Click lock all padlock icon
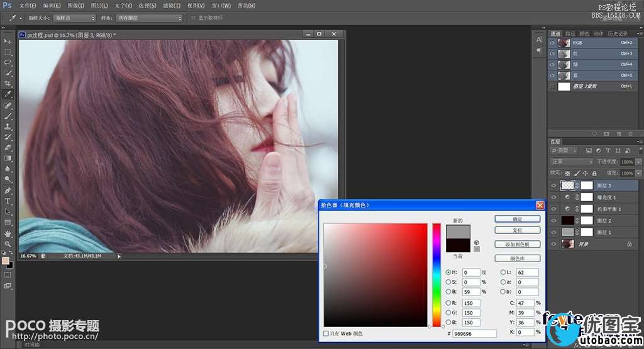The image size is (644, 349). pyautogui.click(x=594, y=174)
